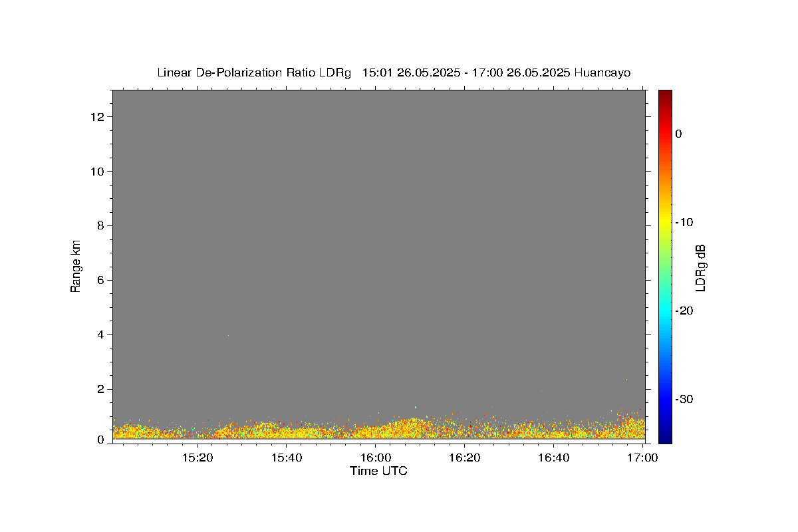Image resolution: width=798 pixels, height=532 pixels.
Task: Click the 10 km range tick label
Action: coord(98,172)
